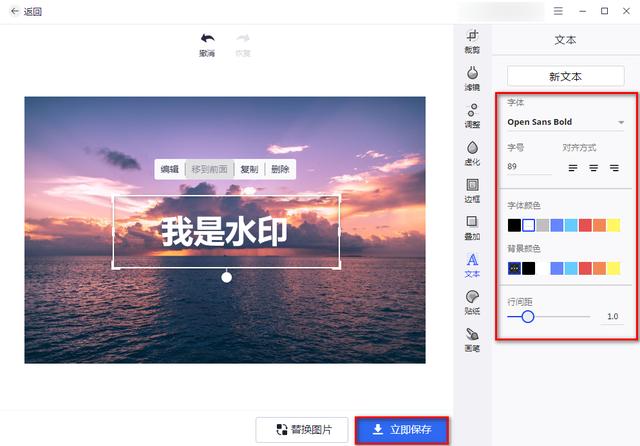Screen dimensions: 640x446
Task: Select light blue background color swatch
Action: (x=571, y=268)
